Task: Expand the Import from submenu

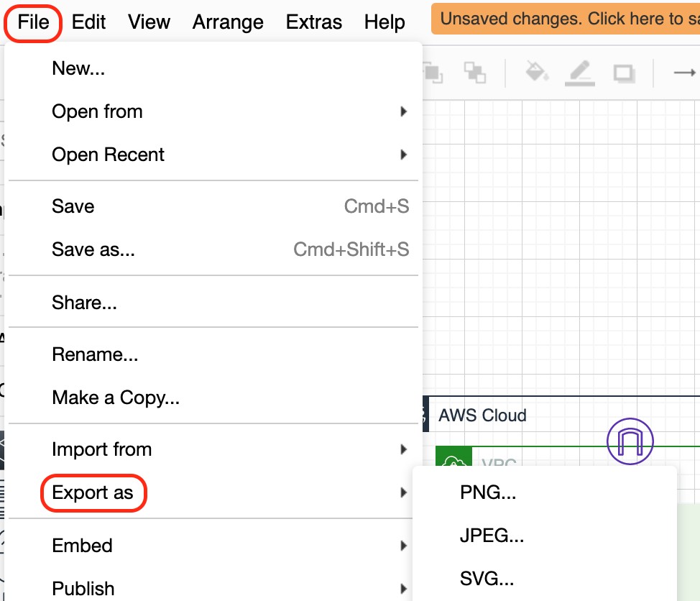Action: 213,449
